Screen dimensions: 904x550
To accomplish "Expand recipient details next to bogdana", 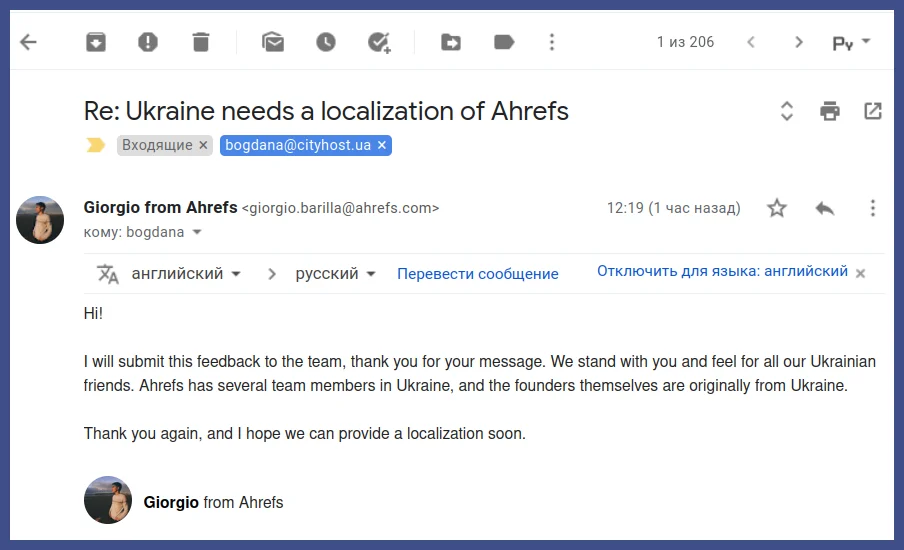I will [x=197, y=232].
